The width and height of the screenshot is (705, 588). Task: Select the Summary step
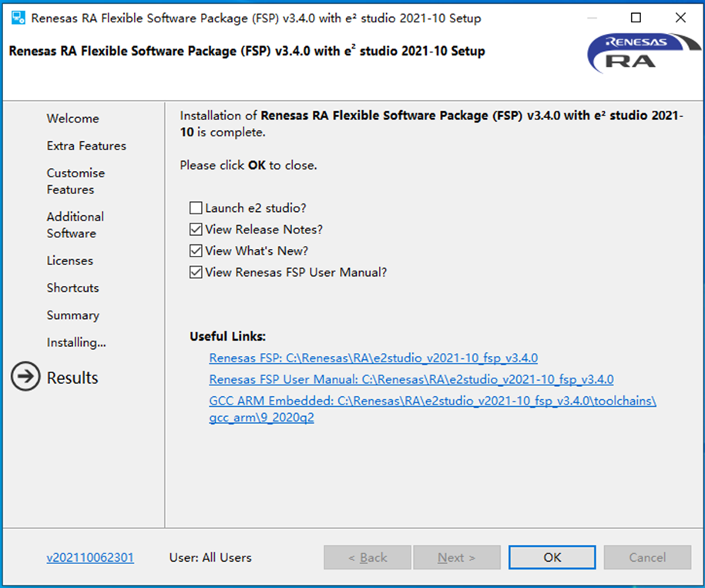click(73, 315)
